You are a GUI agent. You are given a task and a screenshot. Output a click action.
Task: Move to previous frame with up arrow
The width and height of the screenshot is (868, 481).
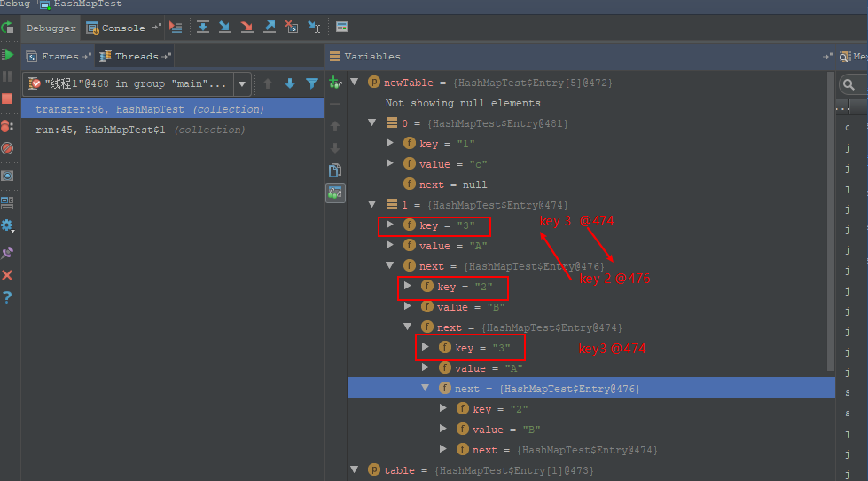pos(268,83)
